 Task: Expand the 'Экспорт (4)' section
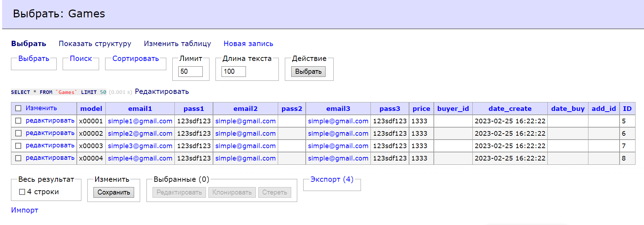click(332, 179)
